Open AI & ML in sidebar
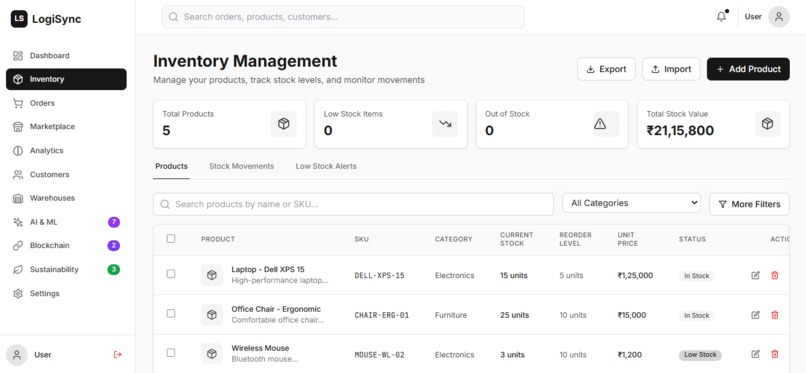 pos(66,222)
